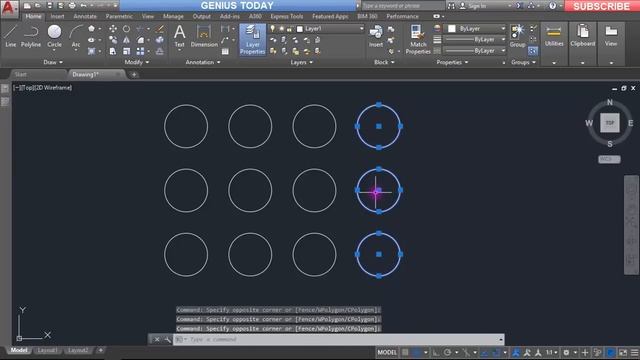
Task: Switch to the Express Tools tab
Action: [x=287, y=16]
